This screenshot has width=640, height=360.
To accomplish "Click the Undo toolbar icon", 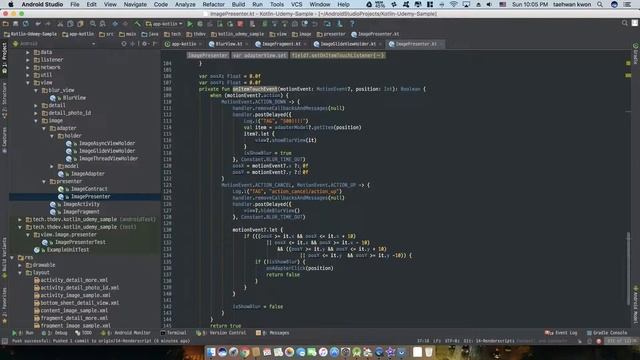I will point(38,24).
